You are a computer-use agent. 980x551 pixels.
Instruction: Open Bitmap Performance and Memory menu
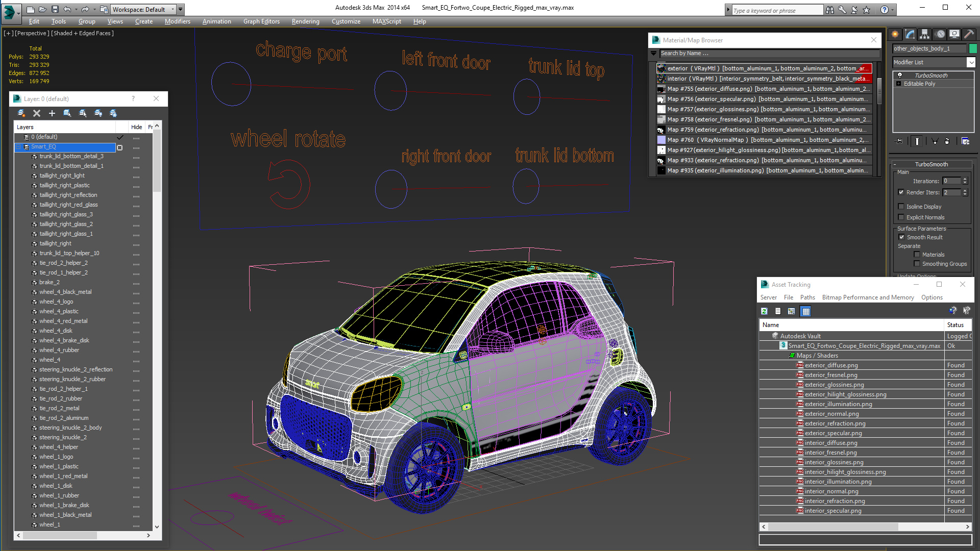[868, 297]
